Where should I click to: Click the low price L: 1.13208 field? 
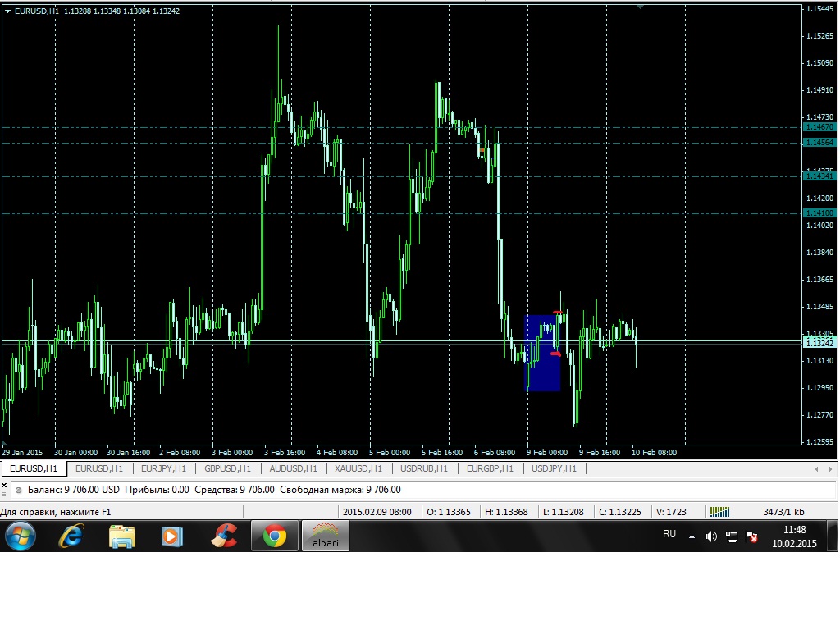coord(563,512)
